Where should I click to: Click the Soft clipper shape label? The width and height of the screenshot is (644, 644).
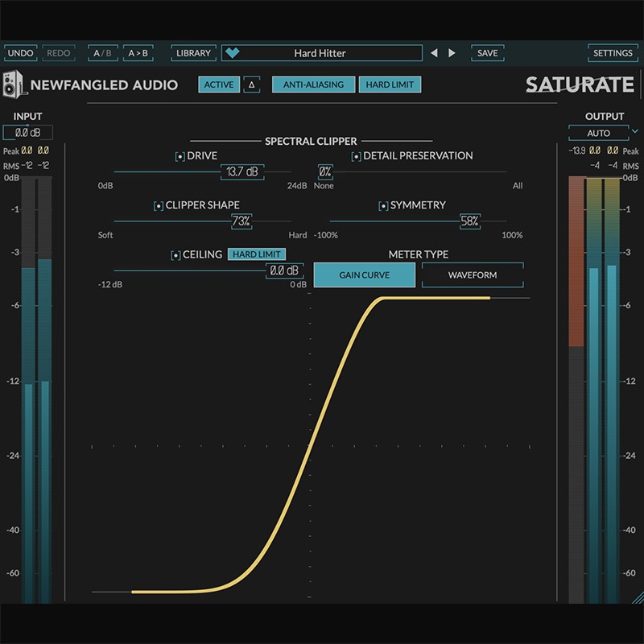point(105,235)
